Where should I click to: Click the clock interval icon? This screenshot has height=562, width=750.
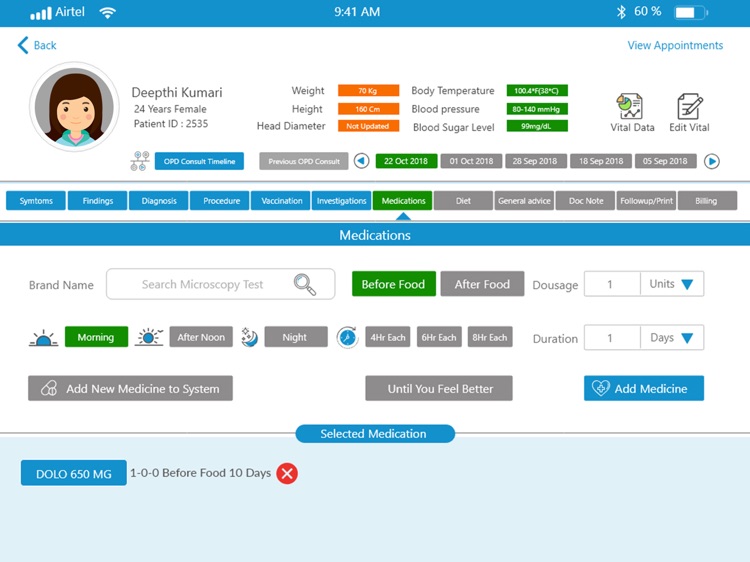click(347, 337)
